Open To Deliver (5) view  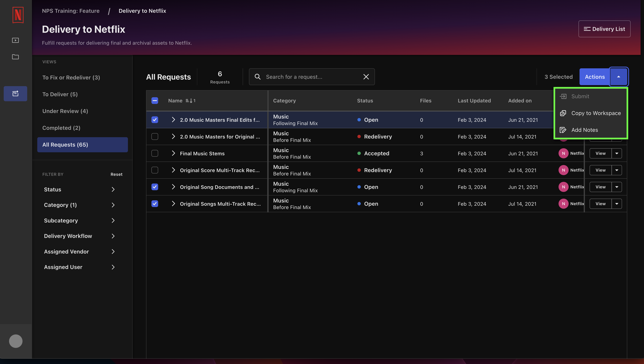pos(82,94)
